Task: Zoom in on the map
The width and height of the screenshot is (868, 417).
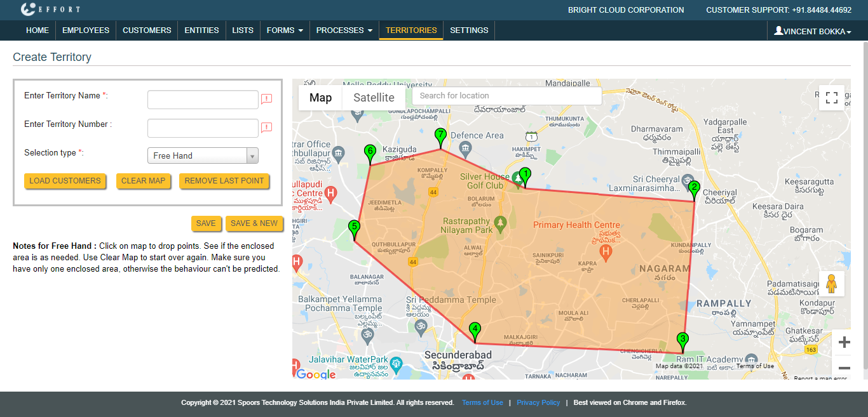Action: [844, 343]
